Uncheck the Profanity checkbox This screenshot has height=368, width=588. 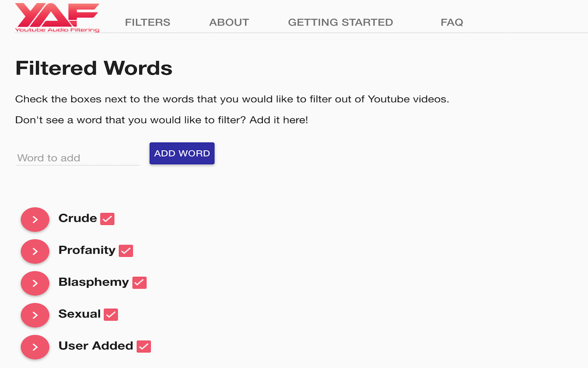click(x=126, y=251)
